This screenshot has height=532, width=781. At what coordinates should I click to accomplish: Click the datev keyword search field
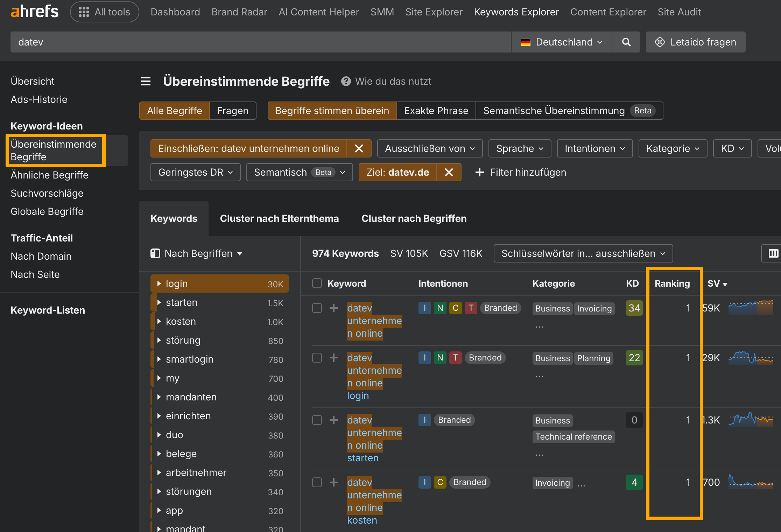(261, 42)
